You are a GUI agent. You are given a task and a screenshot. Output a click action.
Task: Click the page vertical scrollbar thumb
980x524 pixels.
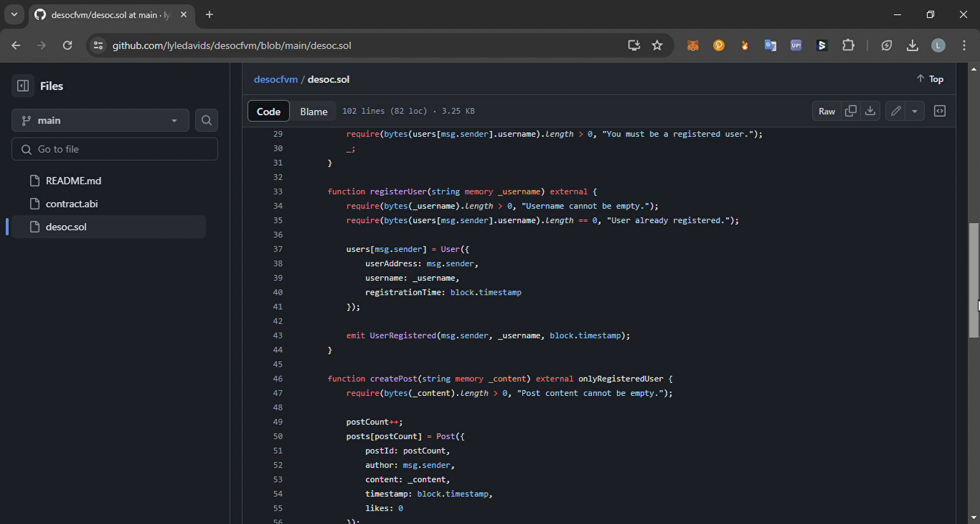[x=974, y=281]
